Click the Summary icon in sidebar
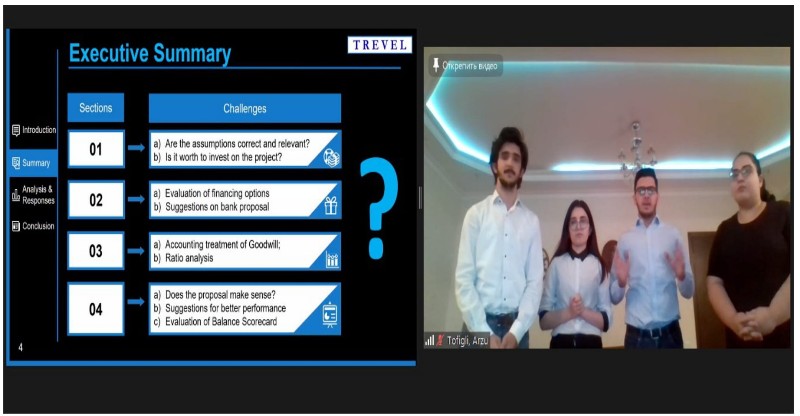This screenshot has width=800, height=416. 16,163
